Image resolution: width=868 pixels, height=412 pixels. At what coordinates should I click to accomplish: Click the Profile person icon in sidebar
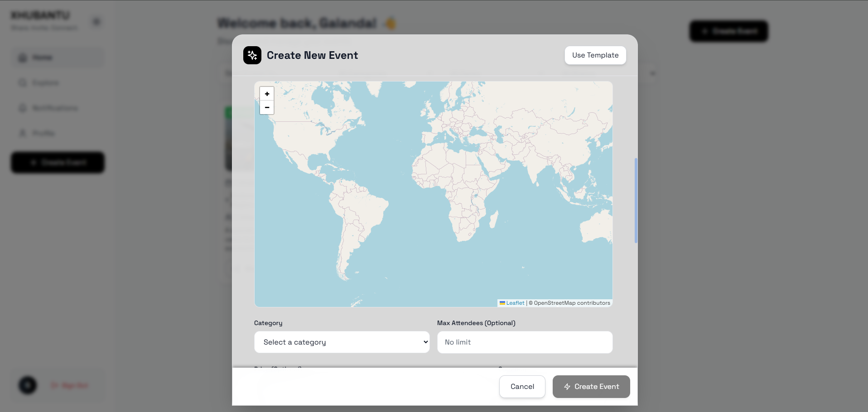pos(23,133)
